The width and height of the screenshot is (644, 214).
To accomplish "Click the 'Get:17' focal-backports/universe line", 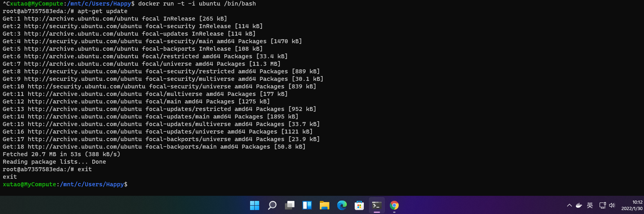I will click(x=161, y=139).
